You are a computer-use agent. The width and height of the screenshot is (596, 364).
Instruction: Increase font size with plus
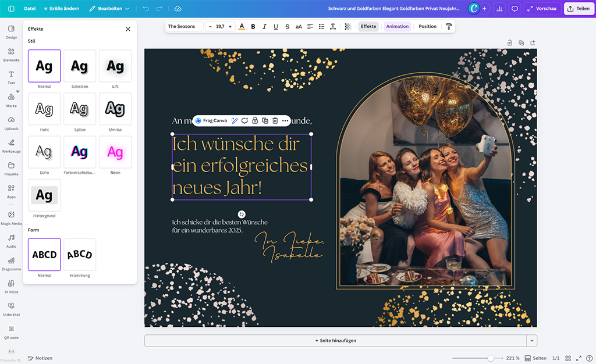230,27
